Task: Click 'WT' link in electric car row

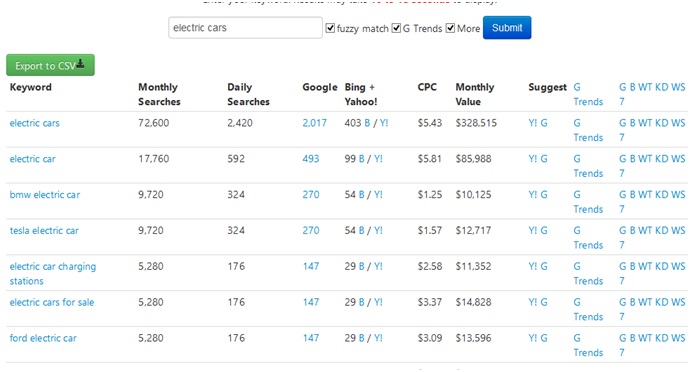Action: pyautogui.click(x=645, y=159)
